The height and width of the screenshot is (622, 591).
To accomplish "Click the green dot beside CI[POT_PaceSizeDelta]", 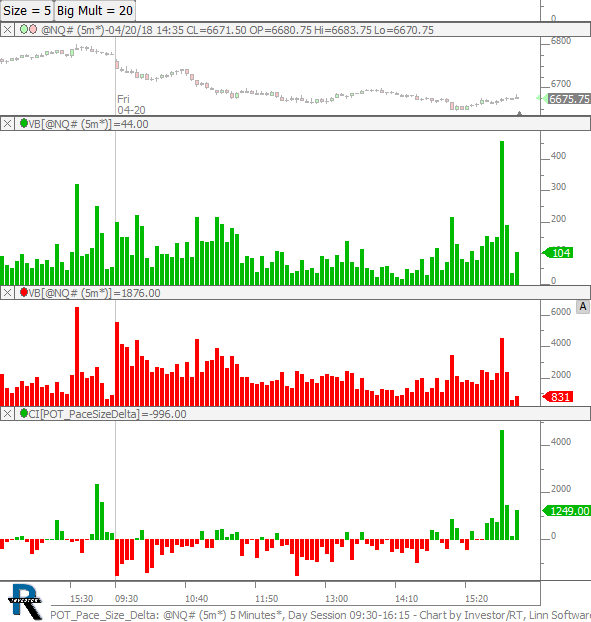I will [x=24, y=413].
